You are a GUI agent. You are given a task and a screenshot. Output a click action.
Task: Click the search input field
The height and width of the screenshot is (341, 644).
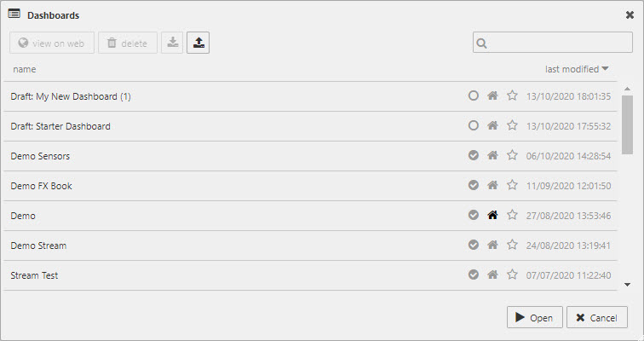click(558, 43)
